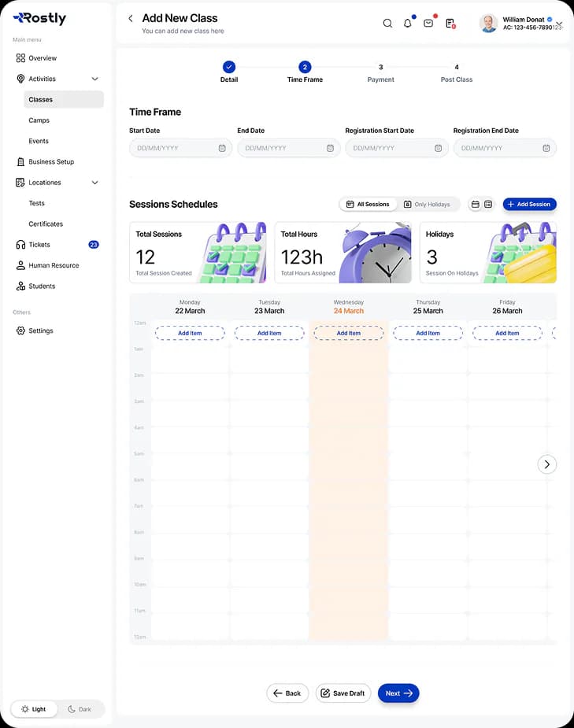Click the Locationes sidebar icon

coord(20,183)
